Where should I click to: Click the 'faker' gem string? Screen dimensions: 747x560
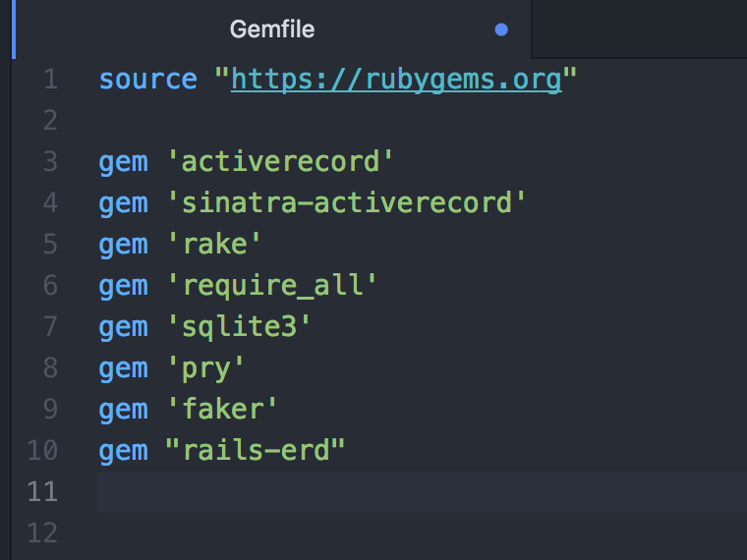coord(222,410)
